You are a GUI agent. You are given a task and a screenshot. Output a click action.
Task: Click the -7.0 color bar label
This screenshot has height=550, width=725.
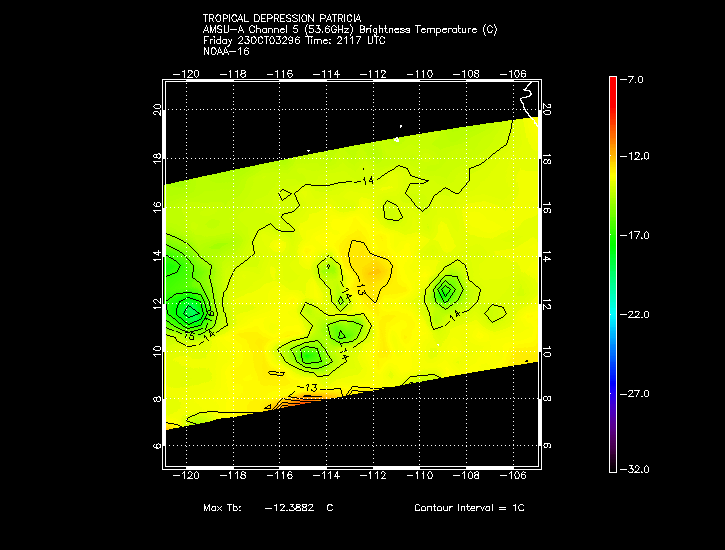[x=635, y=78]
